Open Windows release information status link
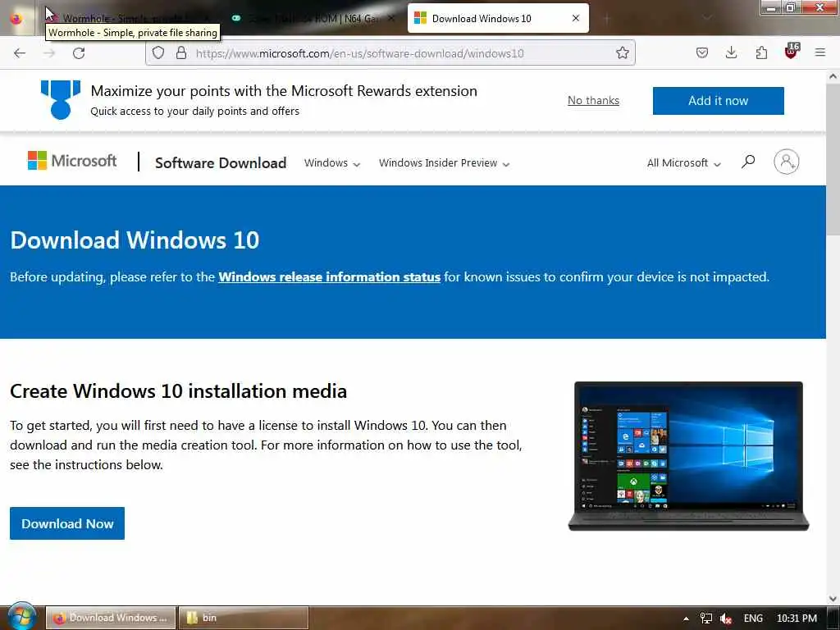This screenshot has width=840, height=630. [330, 277]
